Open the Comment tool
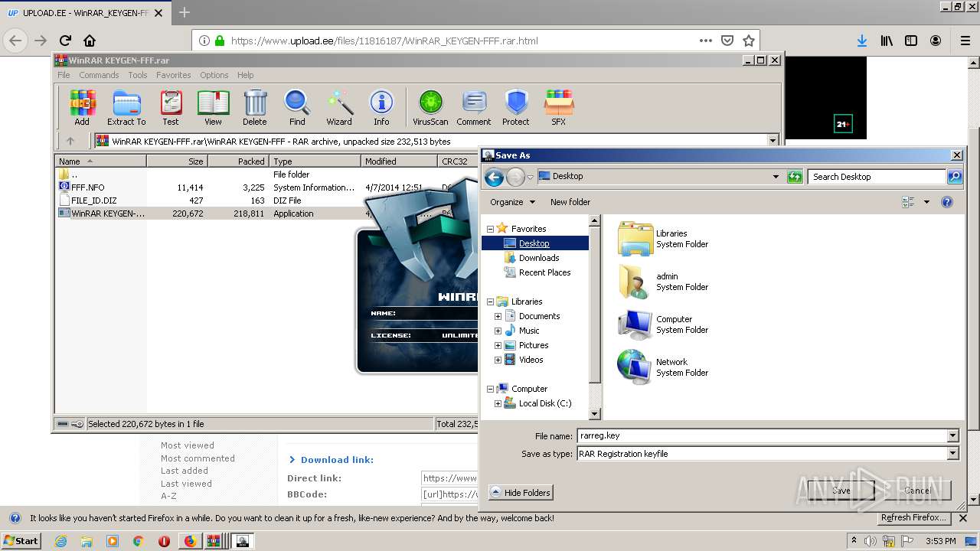The width and height of the screenshot is (980, 551). coord(474,107)
